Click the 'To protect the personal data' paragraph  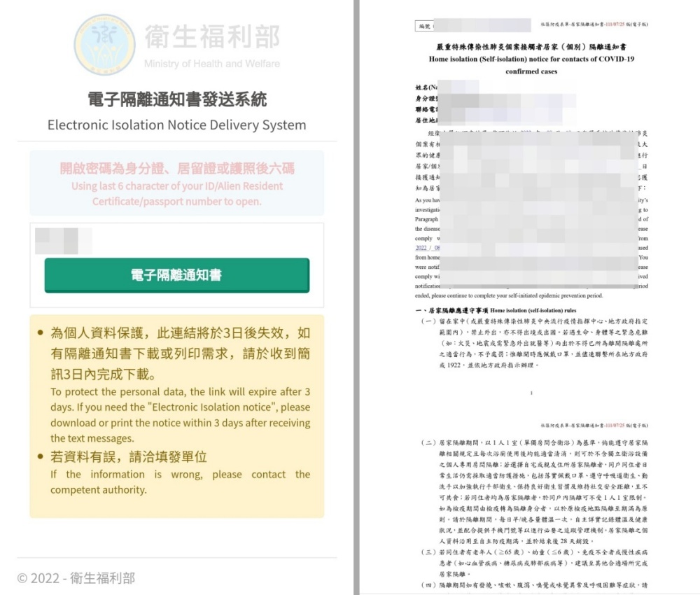[181, 415]
